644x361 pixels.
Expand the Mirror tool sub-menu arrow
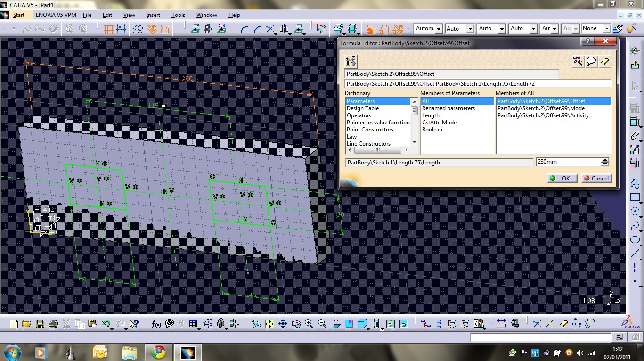290,34
